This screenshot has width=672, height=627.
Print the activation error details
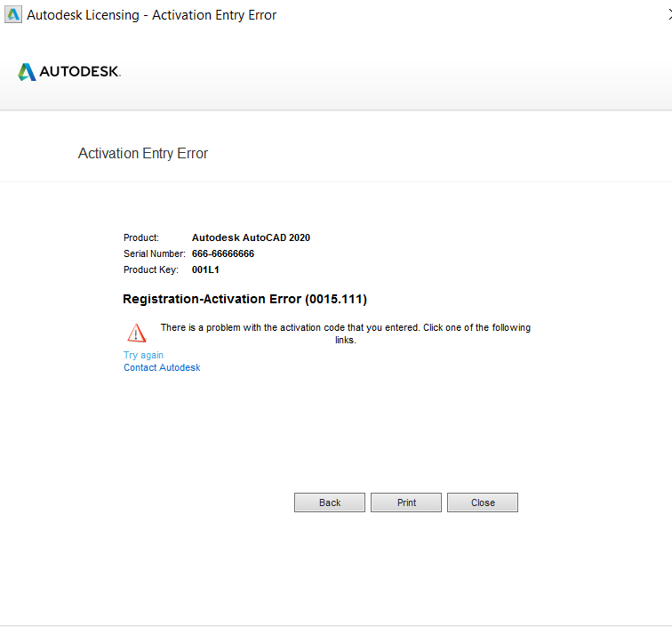pyautogui.click(x=406, y=502)
